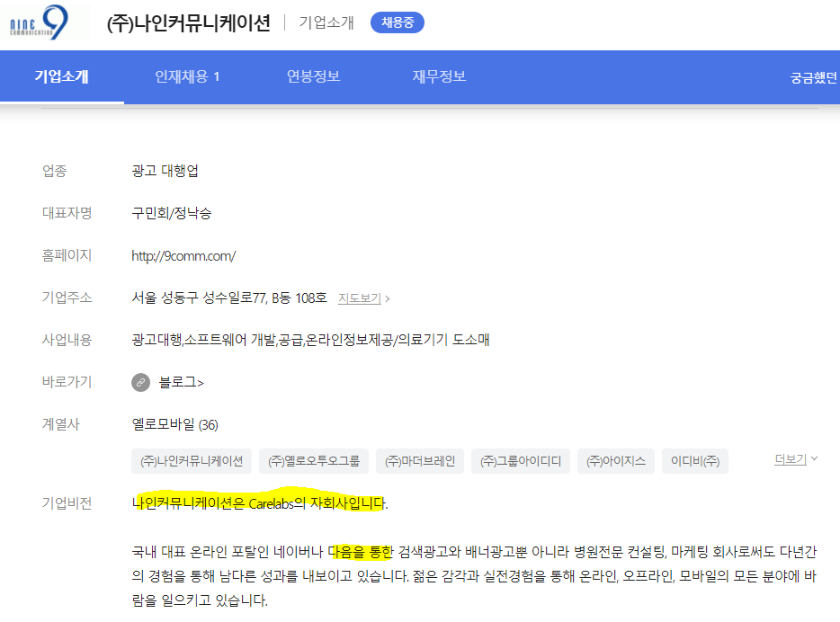Viewport: 840px width, 622px height.
Task: Click the 홈페이지 field label
Action: pos(67,255)
